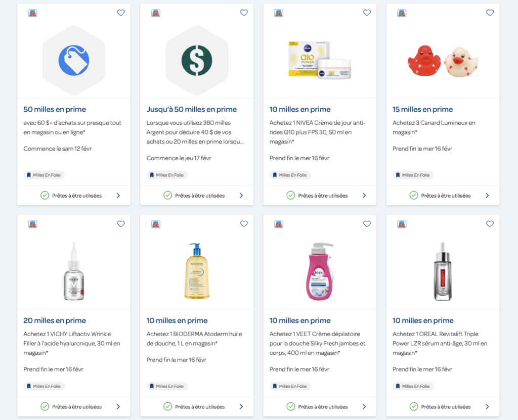Open details arrow for VICHY offer
This screenshot has height=420, width=518.
118,406
